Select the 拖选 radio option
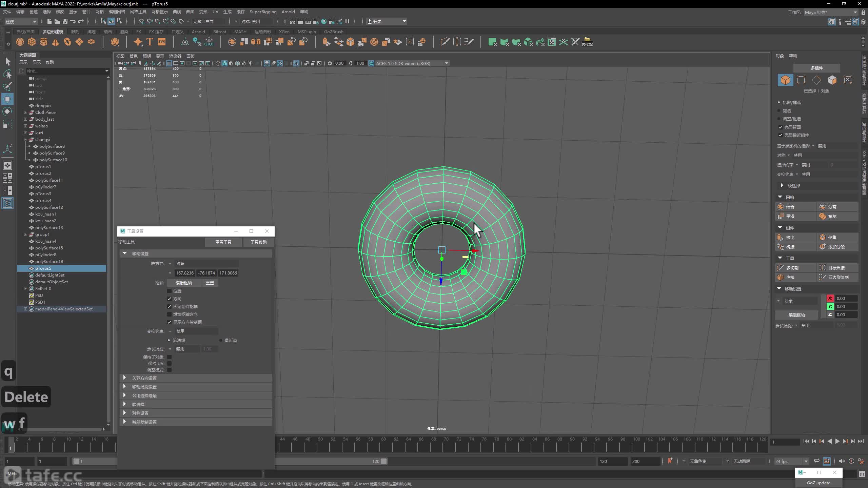The height and width of the screenshot is (488, 868). tap(779, 110)
